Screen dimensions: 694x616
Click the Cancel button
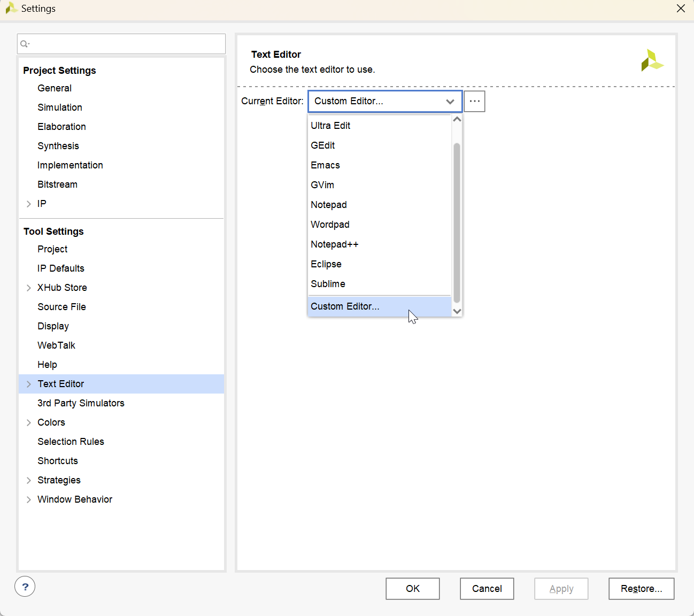487,589
